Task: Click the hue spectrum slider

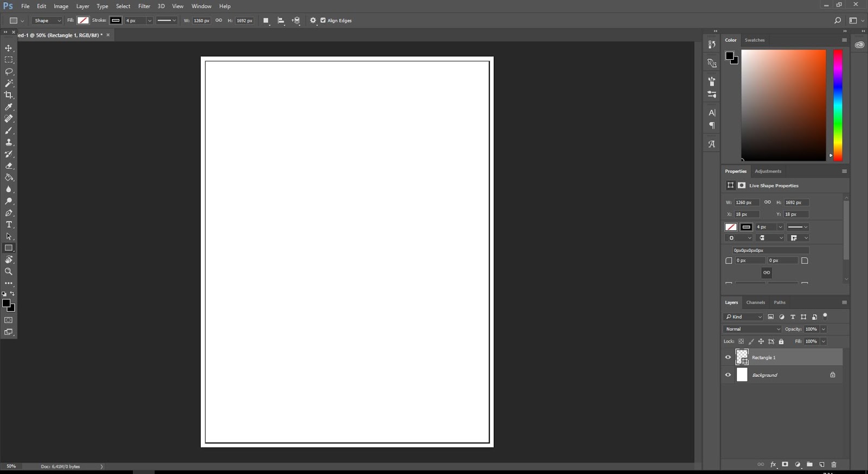Action: (x=838, y=105)
